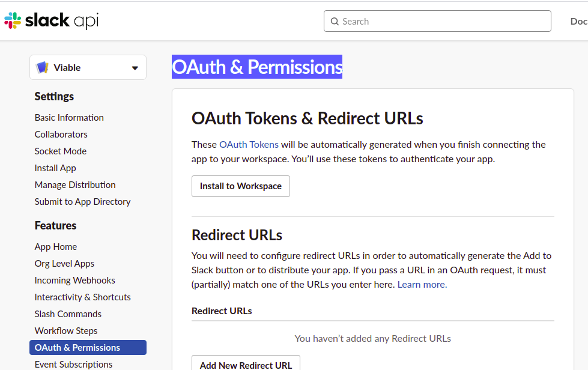Open the Install App page
Screen dimensions: 588x370
55,168
